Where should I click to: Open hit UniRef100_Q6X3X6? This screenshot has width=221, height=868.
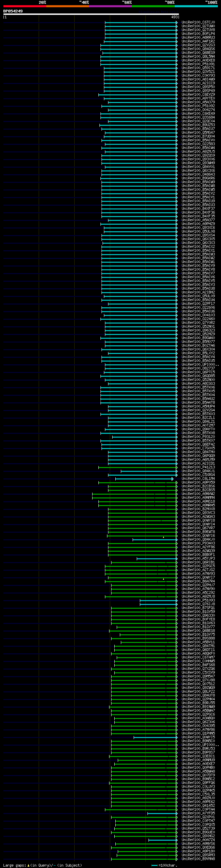tap(198, 171)
